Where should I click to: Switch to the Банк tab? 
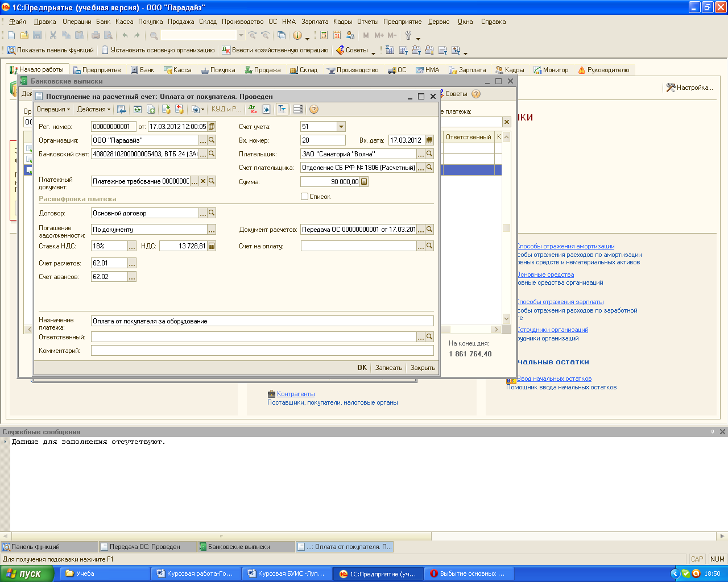(x=142, y=70)
